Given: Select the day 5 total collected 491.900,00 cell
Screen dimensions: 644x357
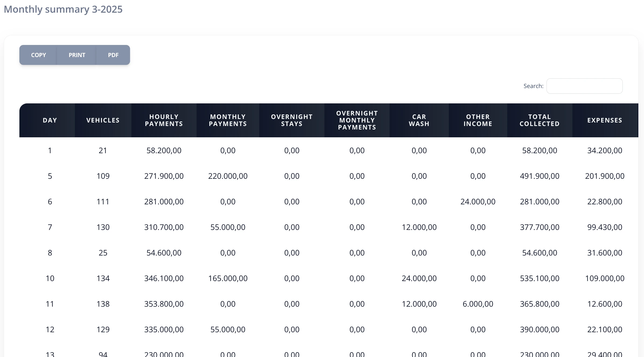Looking at the screenshot, I should [x=540, y=176].
